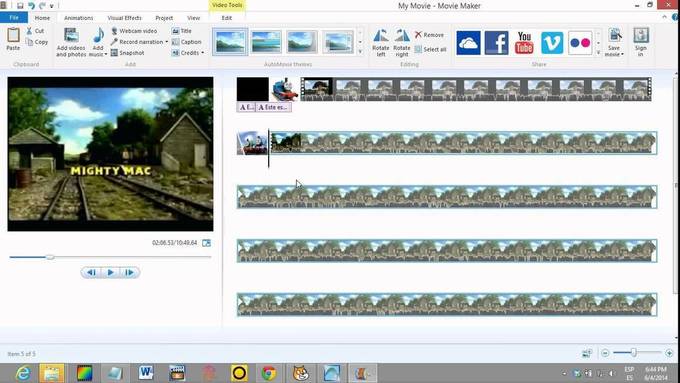Open the Add music dropdown arrow
Screen dimensions: 680x383
[106, 55]
